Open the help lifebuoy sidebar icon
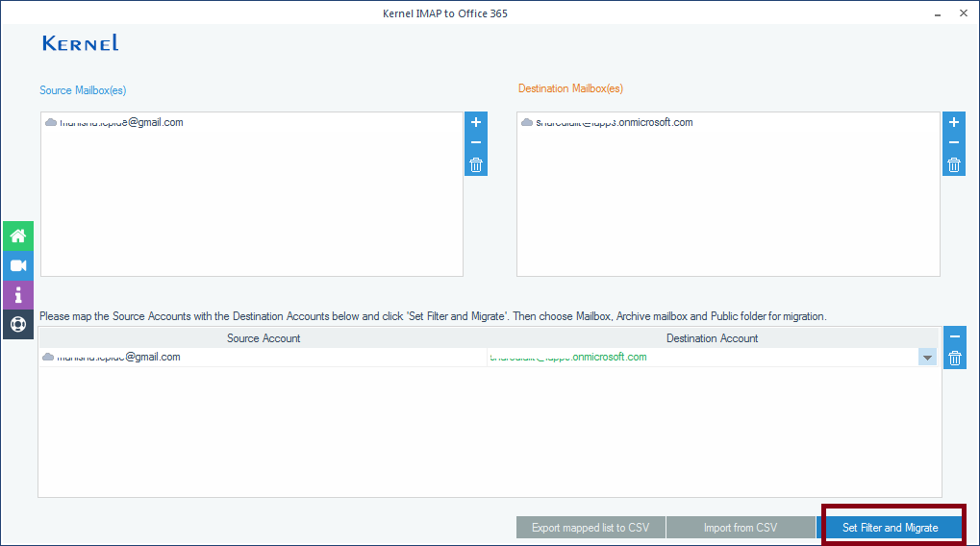 (17, 324)
